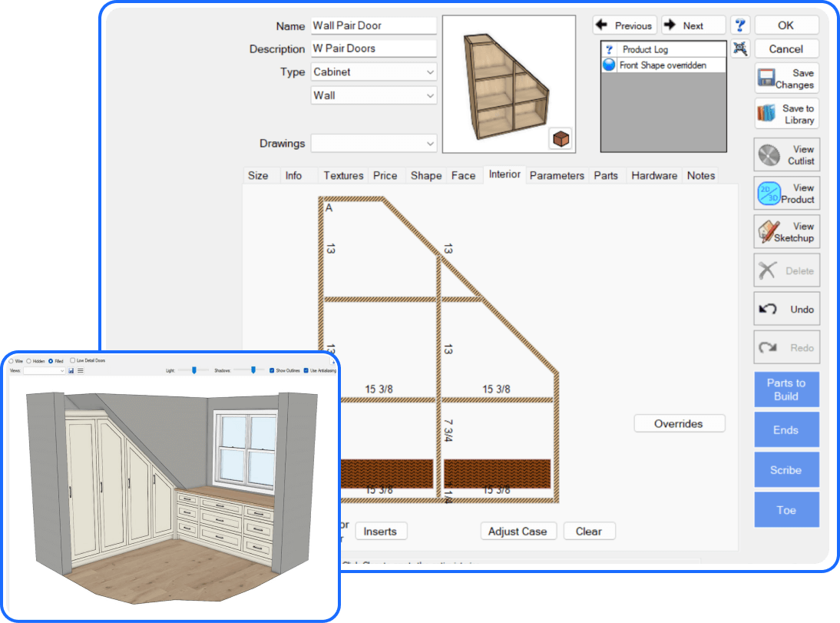The height and width of the screenshot is (623, 840).
Task: Toggle the Show Outlines checkbox
Action: [272, 370]
